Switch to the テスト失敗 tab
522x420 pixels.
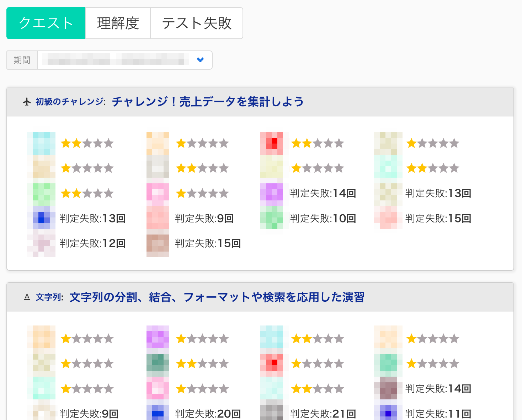(x=197, y=23)
